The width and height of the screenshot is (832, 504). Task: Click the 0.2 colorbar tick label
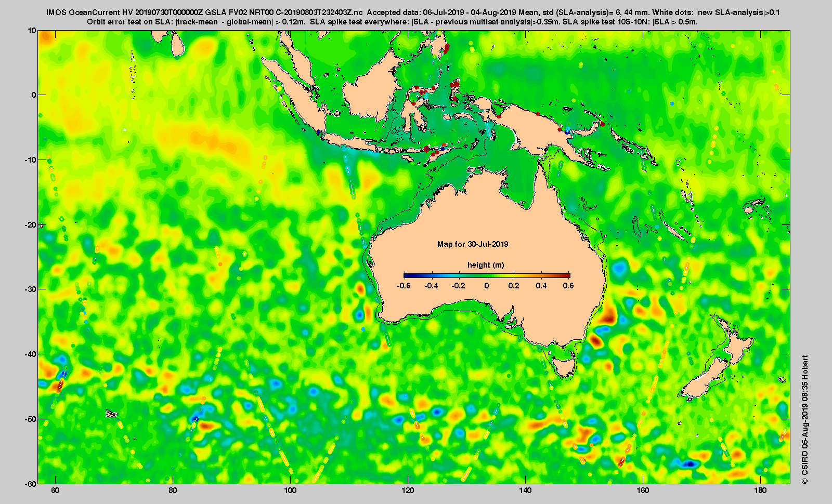click(514, 286)
